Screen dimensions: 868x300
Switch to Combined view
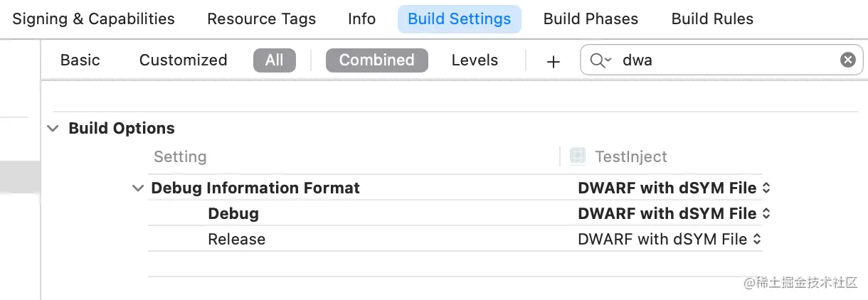pos(376,60)
